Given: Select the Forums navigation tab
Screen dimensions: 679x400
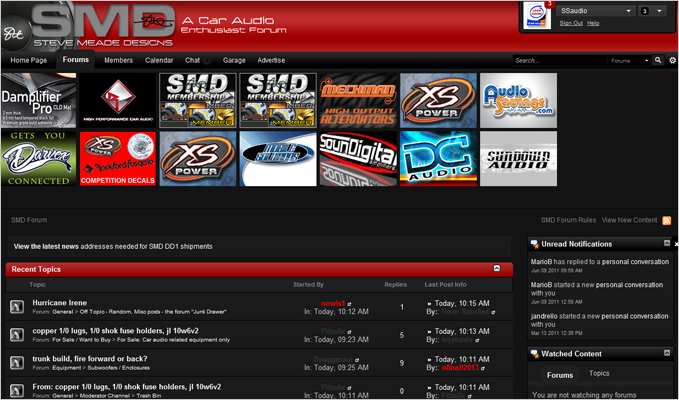Looking at the screenshot, I should click(76, 60).
